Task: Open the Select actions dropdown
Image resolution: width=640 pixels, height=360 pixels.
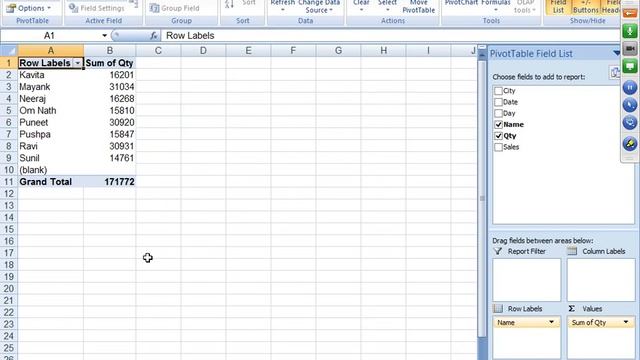Action: coord(387,6)
